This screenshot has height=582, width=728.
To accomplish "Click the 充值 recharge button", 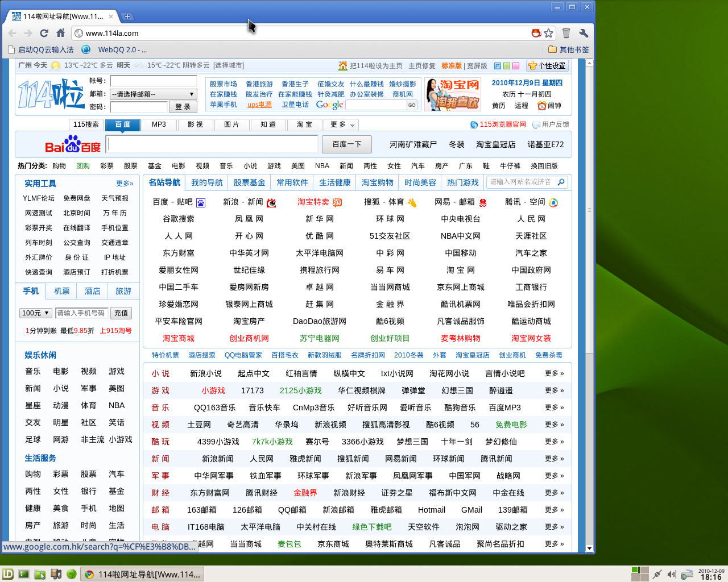I will tap(121, 313).
